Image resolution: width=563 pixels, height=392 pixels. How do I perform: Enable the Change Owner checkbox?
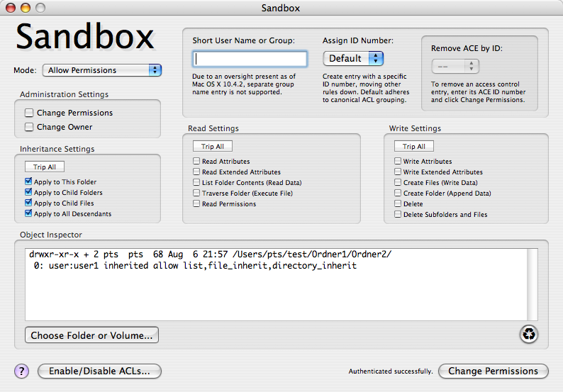[x=29, y=127]
